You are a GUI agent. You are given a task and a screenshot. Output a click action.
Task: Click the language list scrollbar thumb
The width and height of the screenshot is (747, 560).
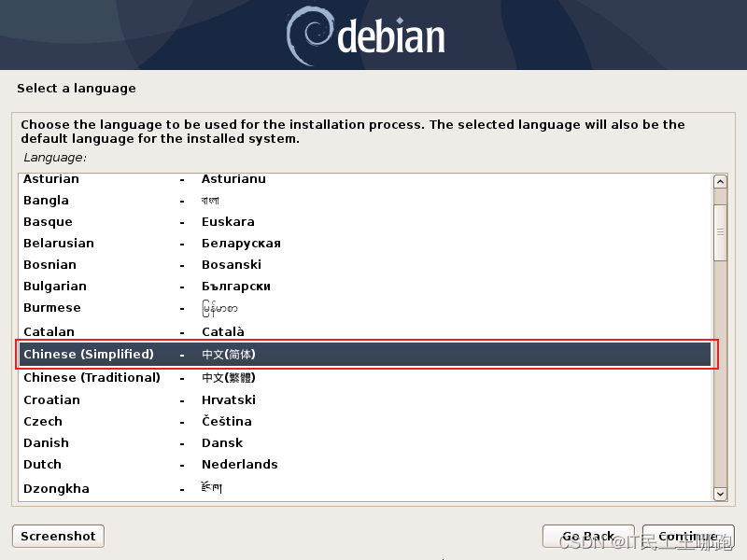point(720,231)
